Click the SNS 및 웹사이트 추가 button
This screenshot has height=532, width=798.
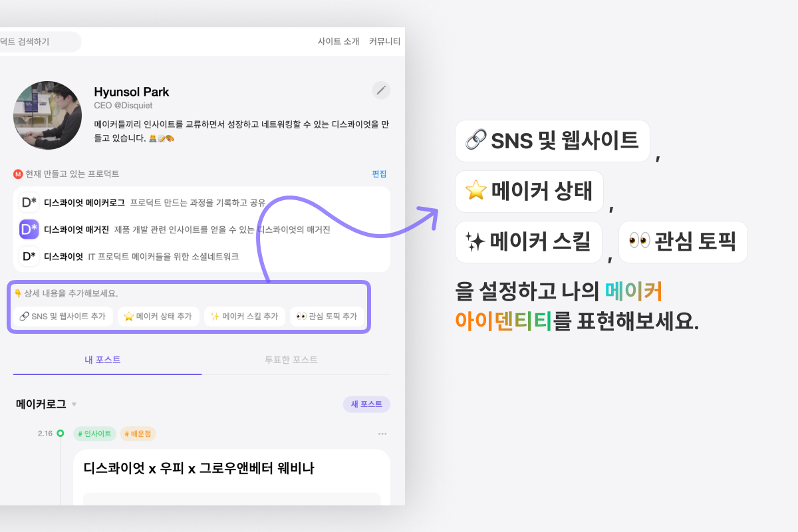coord(63,317)
